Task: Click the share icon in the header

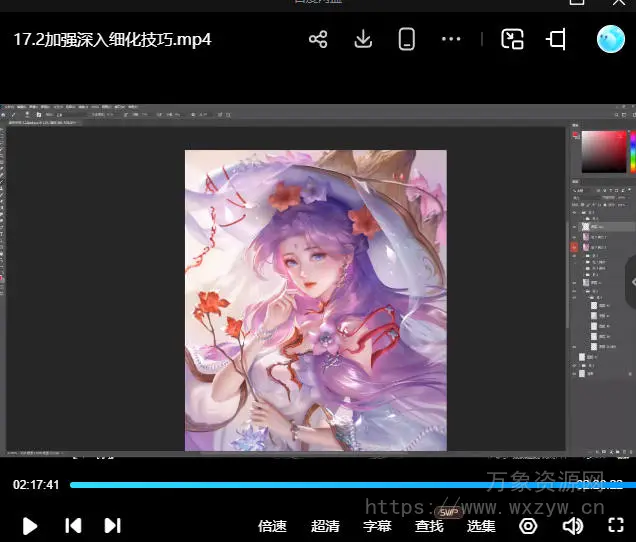Action: coord(318,39)
